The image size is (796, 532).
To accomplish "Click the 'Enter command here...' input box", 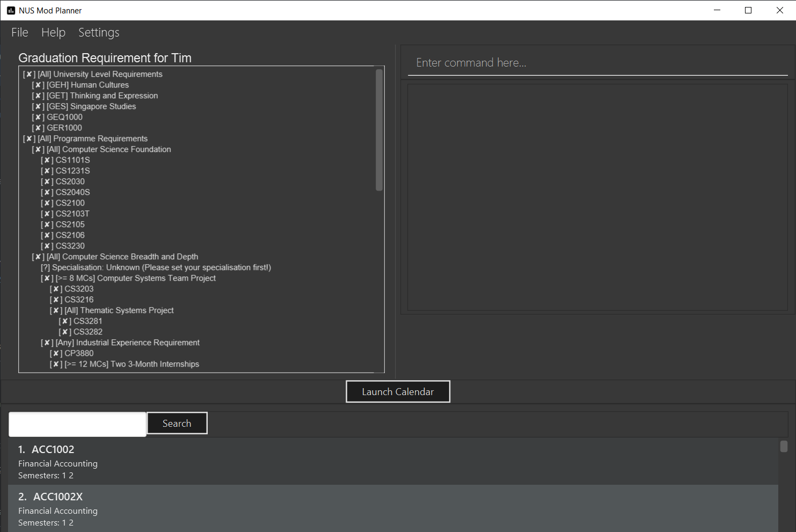I will (597, 63).
